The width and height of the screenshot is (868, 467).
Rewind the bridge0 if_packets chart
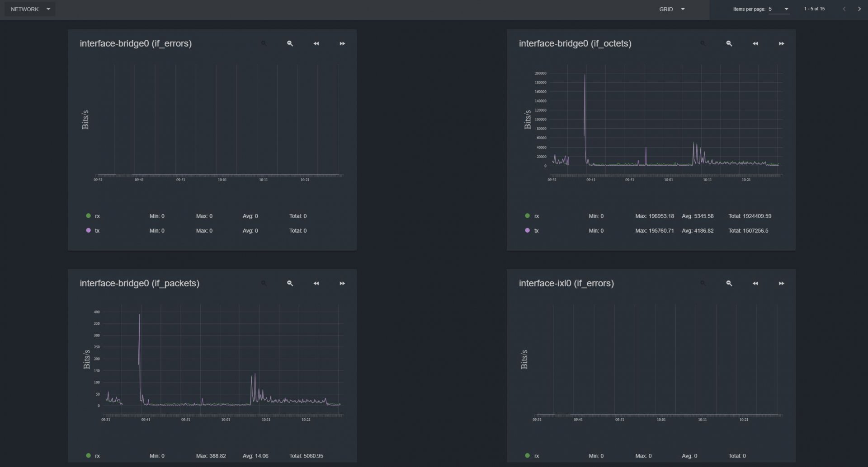coord(316,284)
